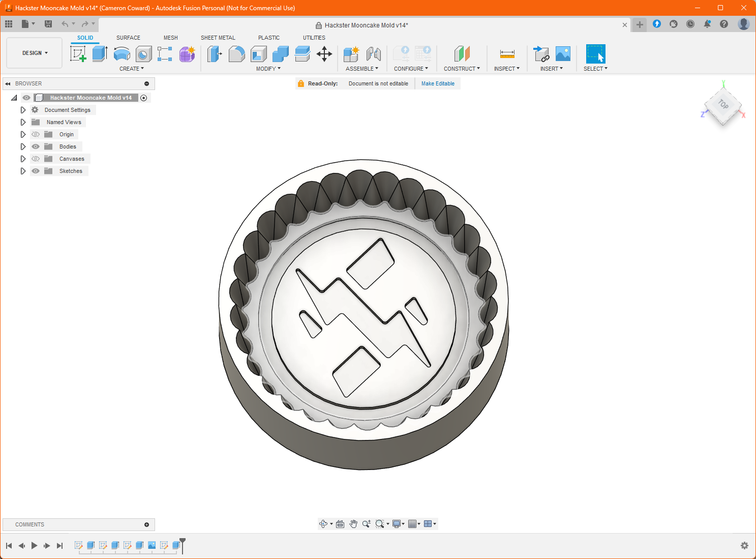Hide the Bodies folder
The image size is (756, 559).
(36, 146)
